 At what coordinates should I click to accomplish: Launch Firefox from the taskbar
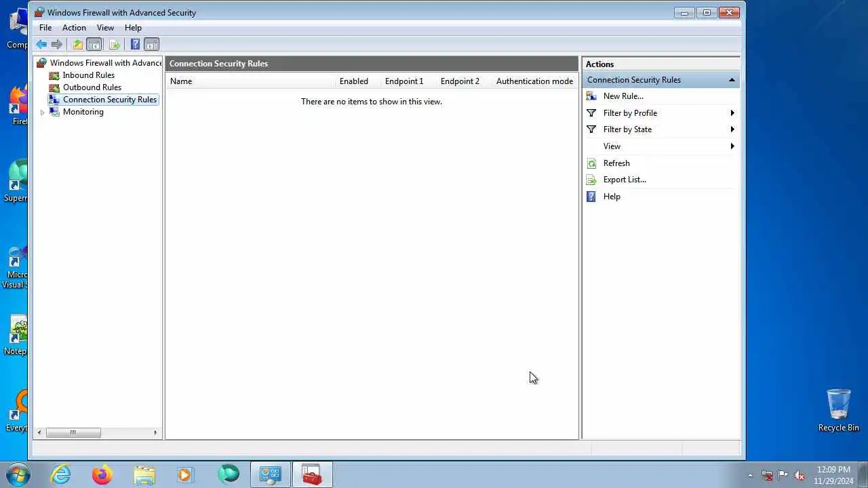[102, 474]
